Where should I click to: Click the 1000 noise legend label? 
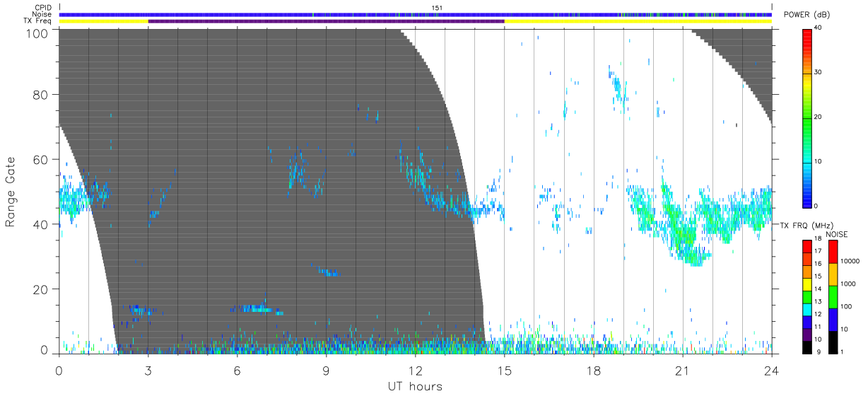click(x=847, y=284)
